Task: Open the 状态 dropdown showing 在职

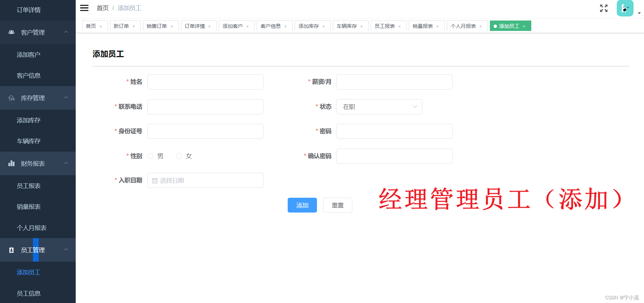Action: pyautogui.click(x=379, y=107)
